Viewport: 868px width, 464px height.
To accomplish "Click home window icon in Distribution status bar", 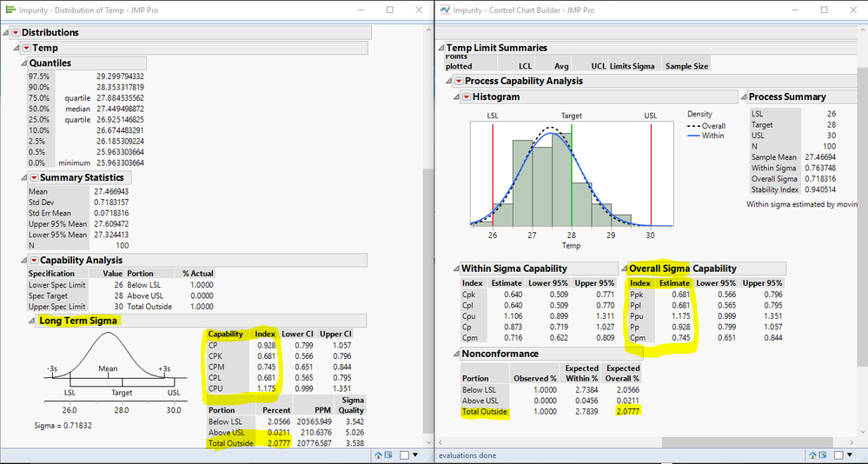I will coord(379,454).
